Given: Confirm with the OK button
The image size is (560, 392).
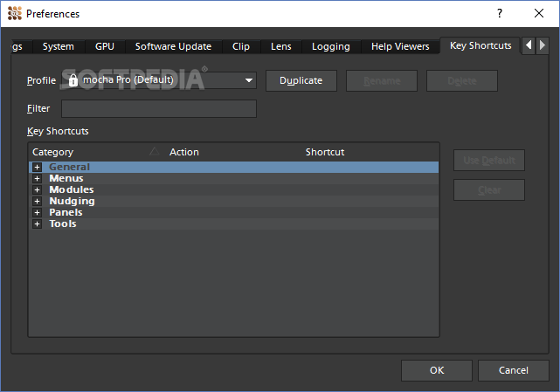Looking at the screenshot, I should [x=437, y=370].
